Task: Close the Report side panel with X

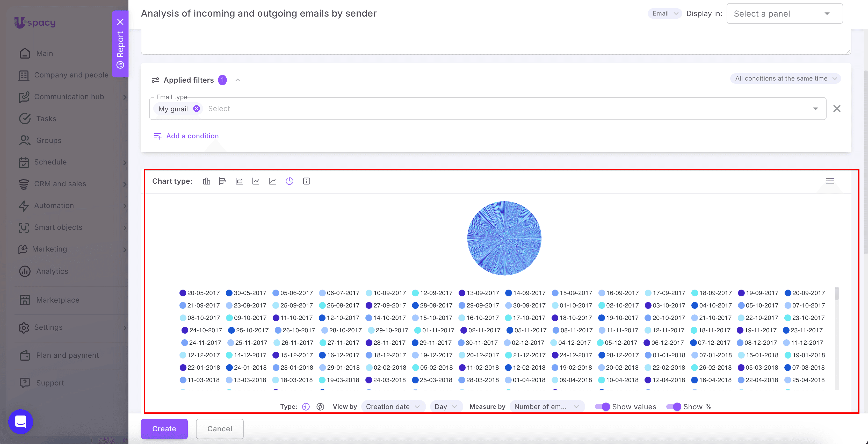Action: point(120,22)
